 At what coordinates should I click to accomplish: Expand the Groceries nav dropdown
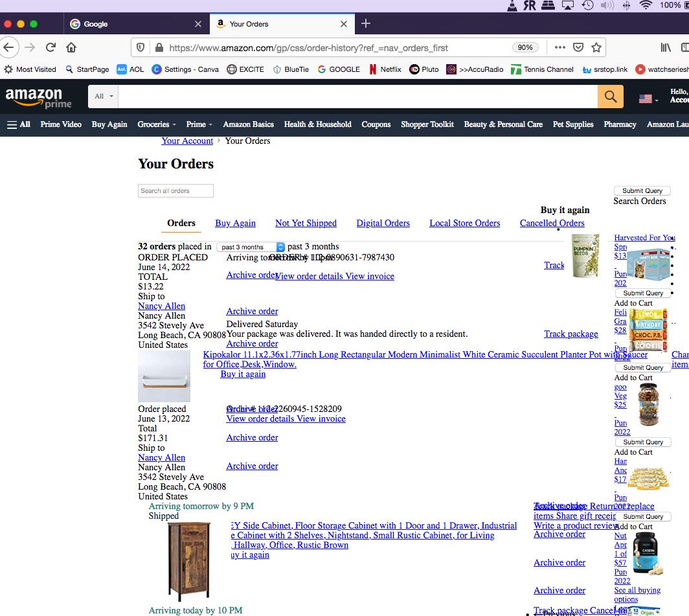click(157, 124)
